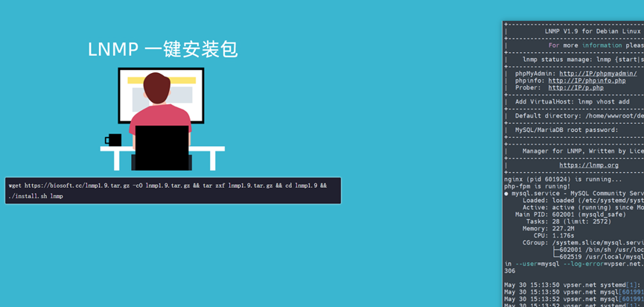Click the 'CPU: 1.176s' line
The image size is (644, 307).
click(x=554, y=235)
